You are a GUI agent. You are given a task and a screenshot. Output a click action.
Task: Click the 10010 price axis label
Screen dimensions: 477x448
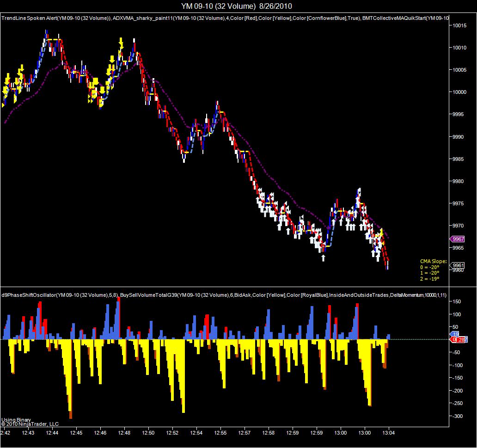click(x=459, y=48)
